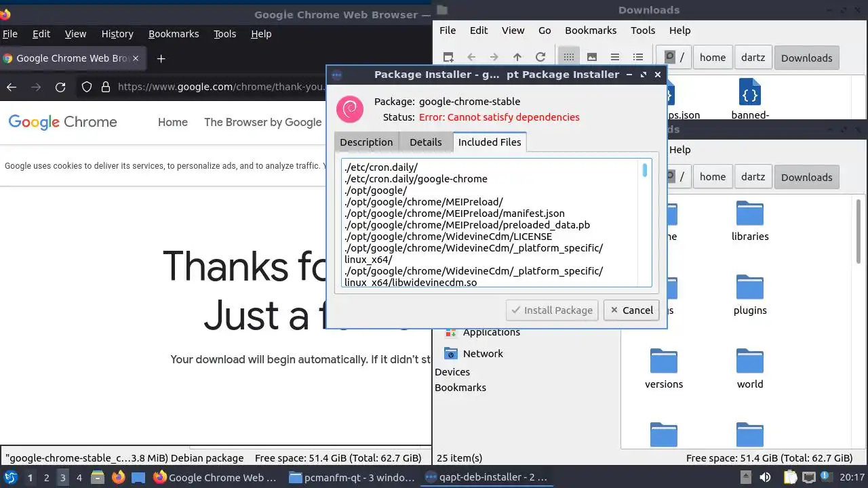Image resolution: width=868 pixels, height=488 pixels.
Task: Collapse the Devices section header
Action: tap(452, 372)
